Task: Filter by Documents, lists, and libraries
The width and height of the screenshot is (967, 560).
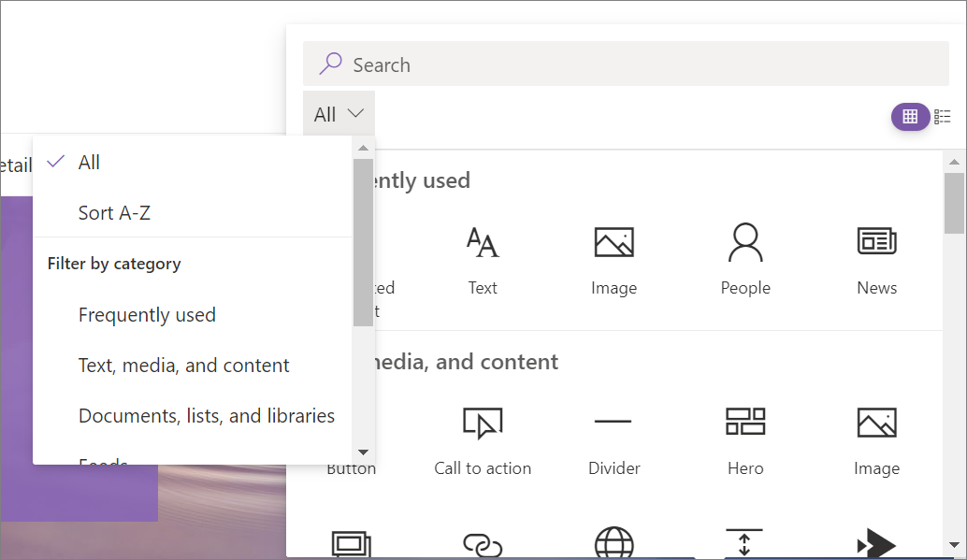Action: coord(206,416)
